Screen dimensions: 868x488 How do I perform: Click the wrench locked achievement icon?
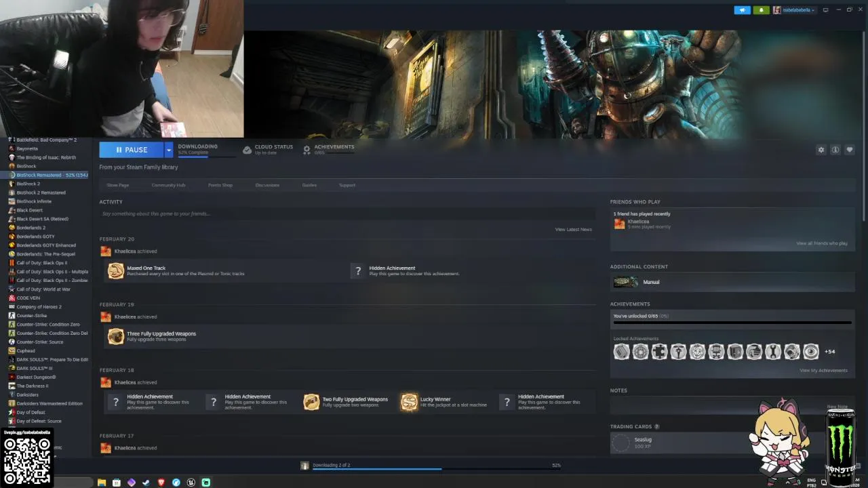[773, 352]
